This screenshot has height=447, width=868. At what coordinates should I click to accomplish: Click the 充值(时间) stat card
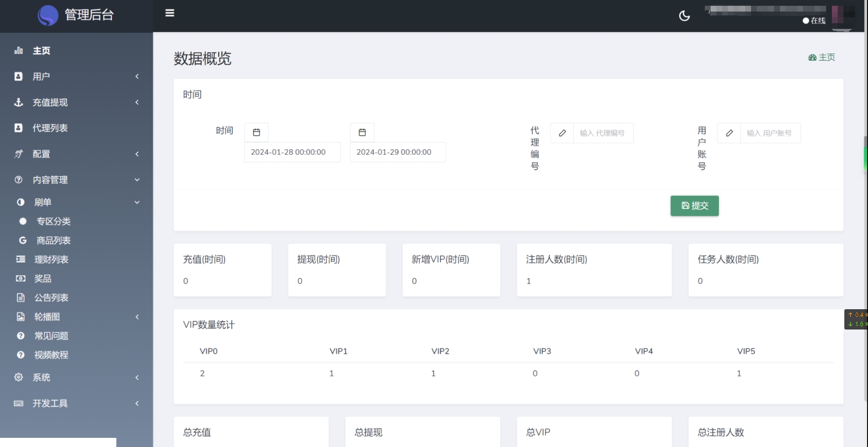pos(222,270)
